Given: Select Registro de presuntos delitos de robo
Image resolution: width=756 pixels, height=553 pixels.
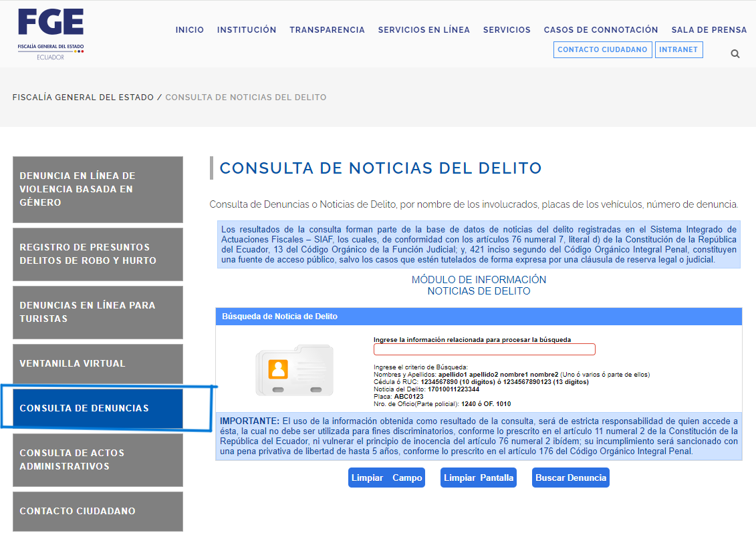Looking at the screenshot, I should pos(98,254).
